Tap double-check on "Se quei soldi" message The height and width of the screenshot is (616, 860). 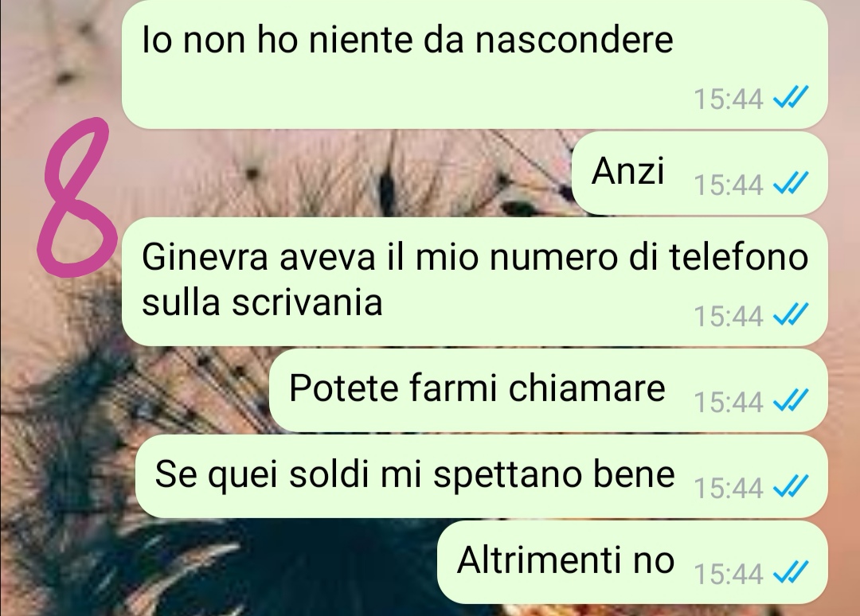(x=791, y=486)
